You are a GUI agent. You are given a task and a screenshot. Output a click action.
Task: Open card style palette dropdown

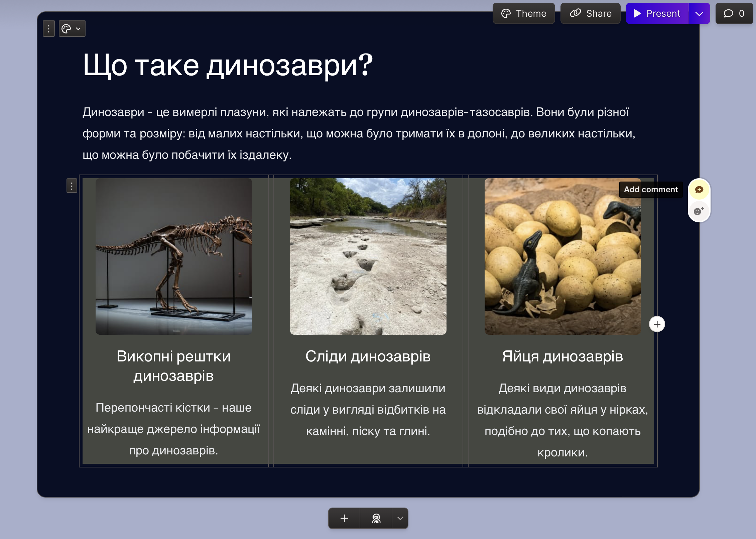(x=72, y=29)
